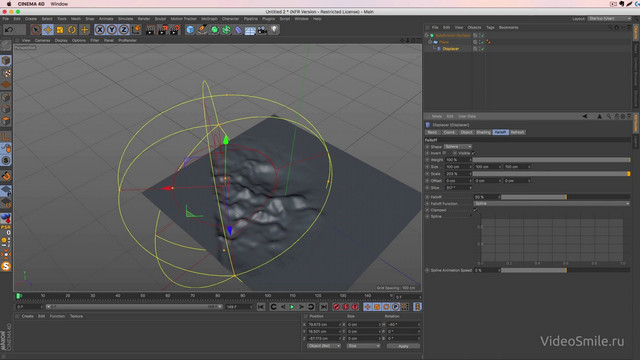Add a Cube primitive object
640x360 pixels.
pyautogui.click(x=190, y=30)
